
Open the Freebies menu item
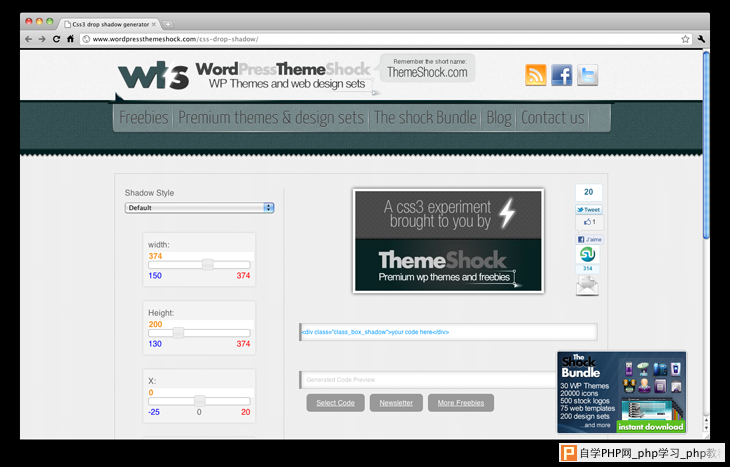[x=143, y=117]
